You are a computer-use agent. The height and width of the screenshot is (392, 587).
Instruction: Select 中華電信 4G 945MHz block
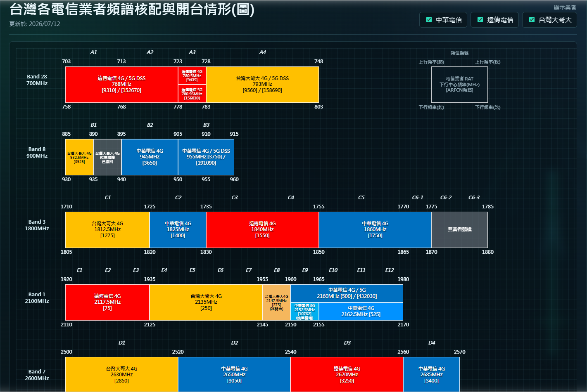(x=150, y=157)
